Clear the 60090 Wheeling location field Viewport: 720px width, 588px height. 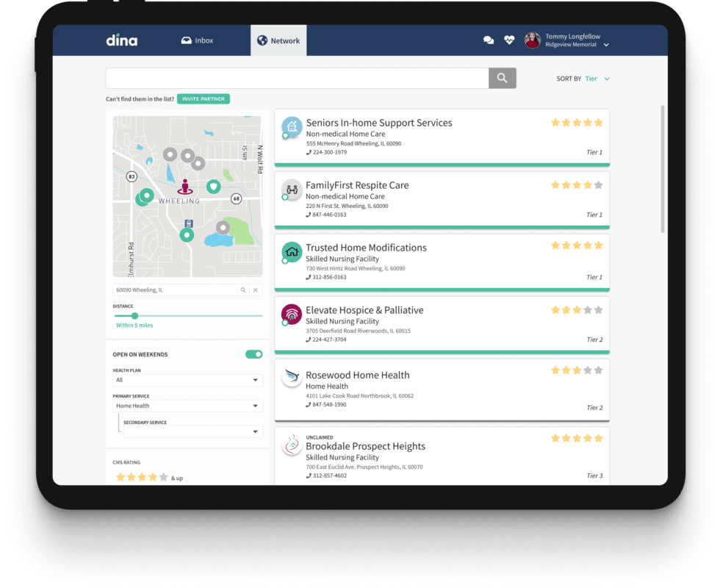tap(255, 290)
